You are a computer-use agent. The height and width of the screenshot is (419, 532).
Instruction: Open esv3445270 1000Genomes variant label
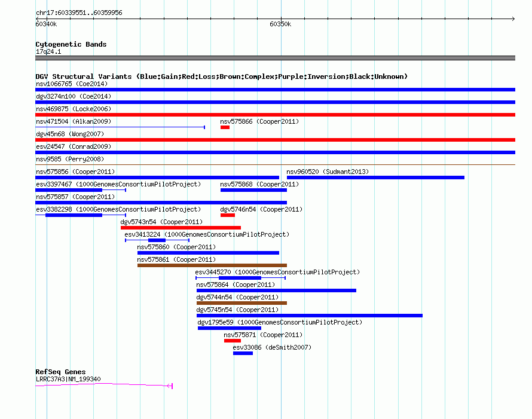pyautogui.click(x=277, y=272)
